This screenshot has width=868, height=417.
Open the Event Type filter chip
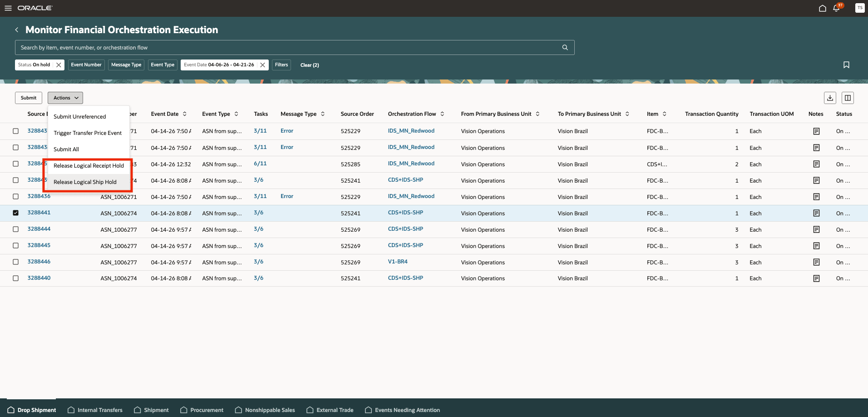coord(163,65)
